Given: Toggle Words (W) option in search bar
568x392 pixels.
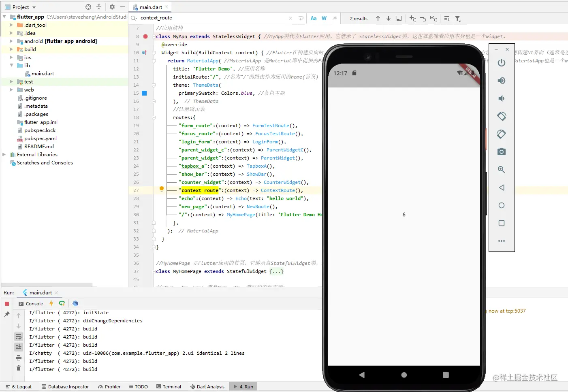Looking at the screenshot, I should pos(324,18).
